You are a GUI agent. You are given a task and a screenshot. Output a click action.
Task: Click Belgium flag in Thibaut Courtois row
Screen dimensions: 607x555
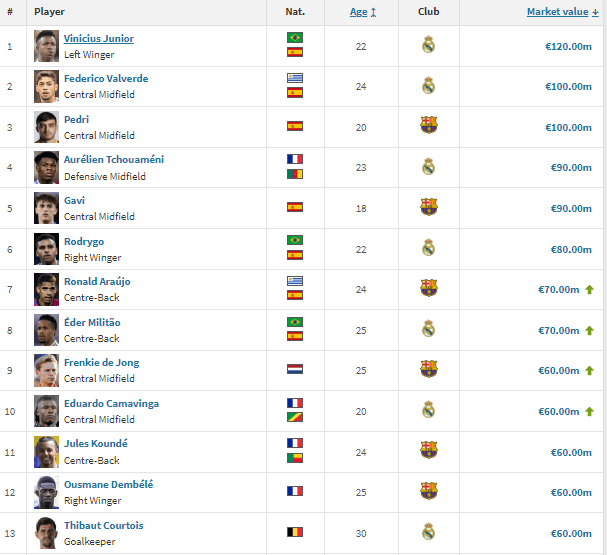[295, 532]
